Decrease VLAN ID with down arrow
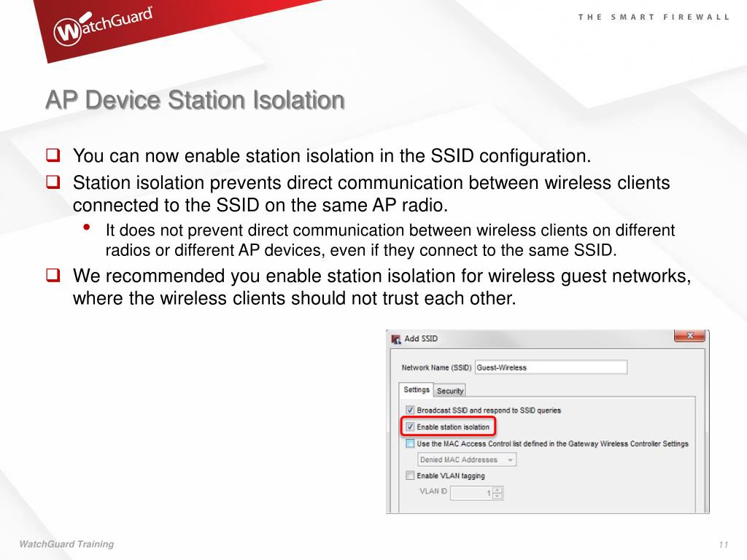The height and width of the screenshot is (560, 747). tap(498, 496)
